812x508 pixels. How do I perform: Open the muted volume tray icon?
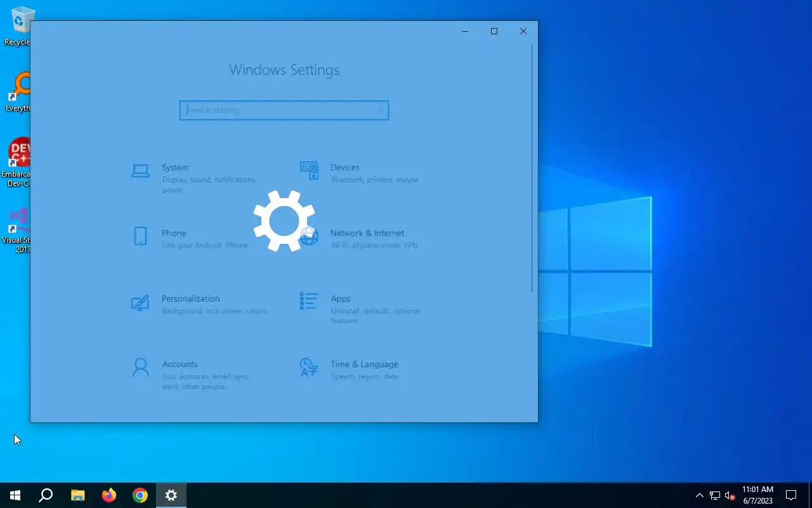(730, 495)
